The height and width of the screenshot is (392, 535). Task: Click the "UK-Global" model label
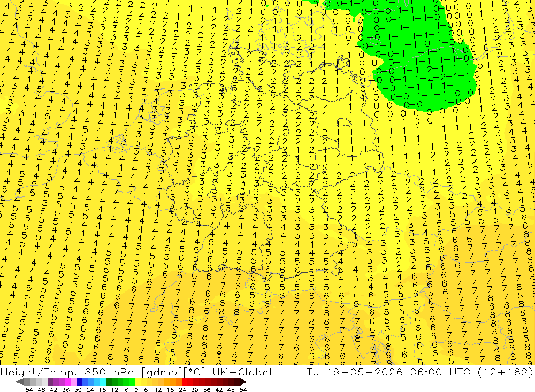click(x=242, y=372)
